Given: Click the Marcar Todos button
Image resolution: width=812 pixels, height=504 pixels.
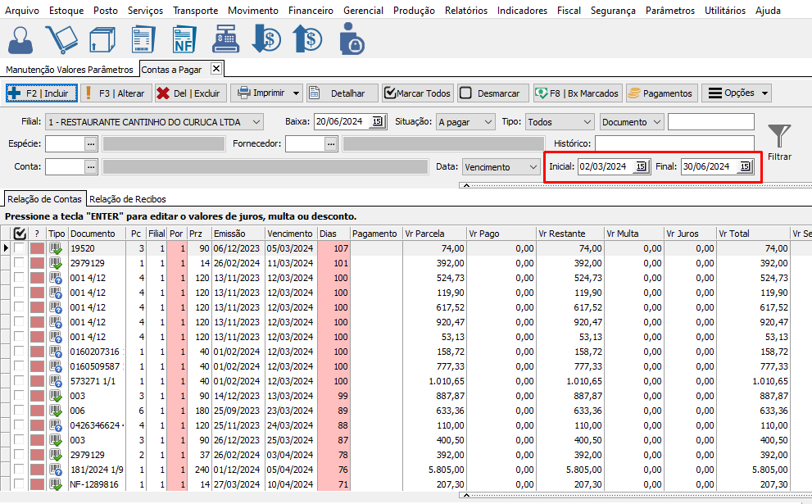Looking at the screenshot, I should click(417, 93).
